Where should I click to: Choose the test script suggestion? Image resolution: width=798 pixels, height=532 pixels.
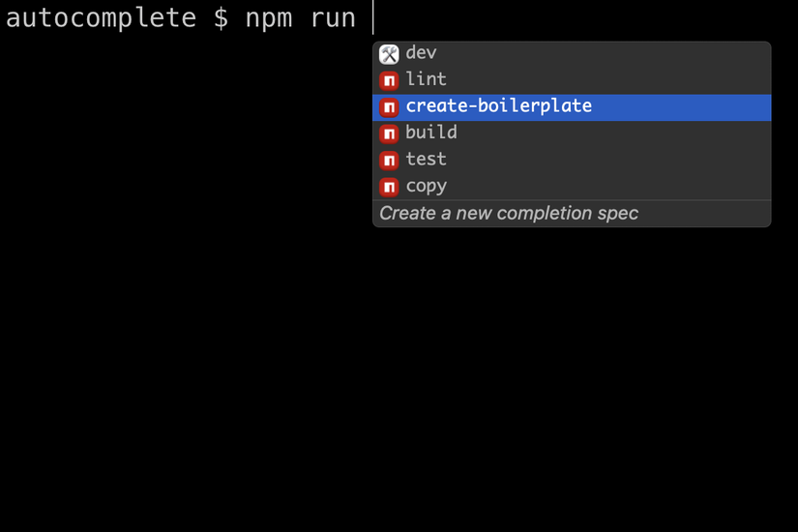tap(426, 159)
